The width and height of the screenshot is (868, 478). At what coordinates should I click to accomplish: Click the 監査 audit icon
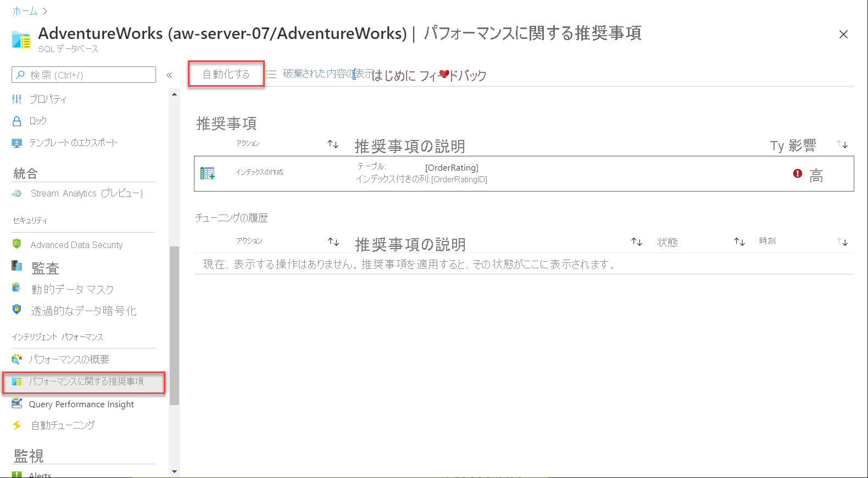click(17, 266)
